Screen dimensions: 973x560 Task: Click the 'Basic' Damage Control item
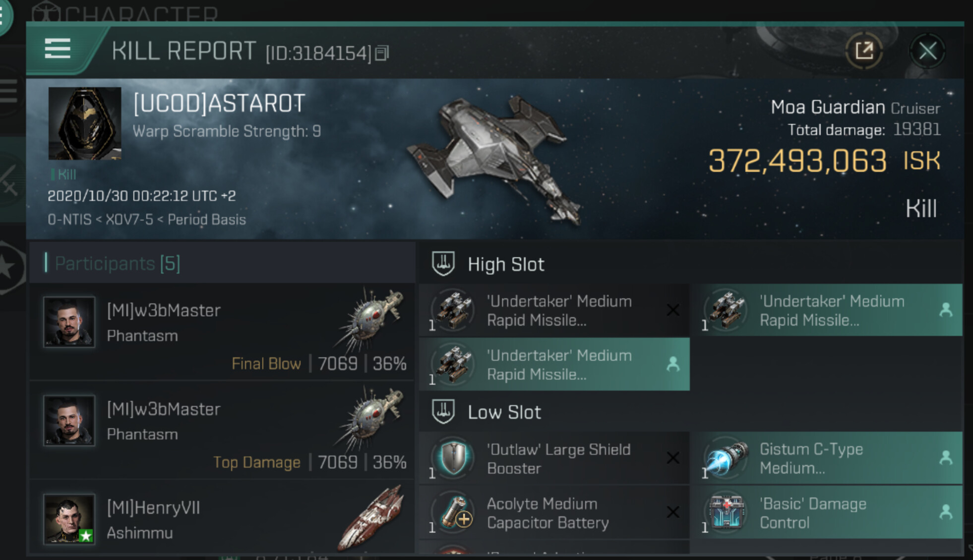pyautogui.click(x=826, y=513)
